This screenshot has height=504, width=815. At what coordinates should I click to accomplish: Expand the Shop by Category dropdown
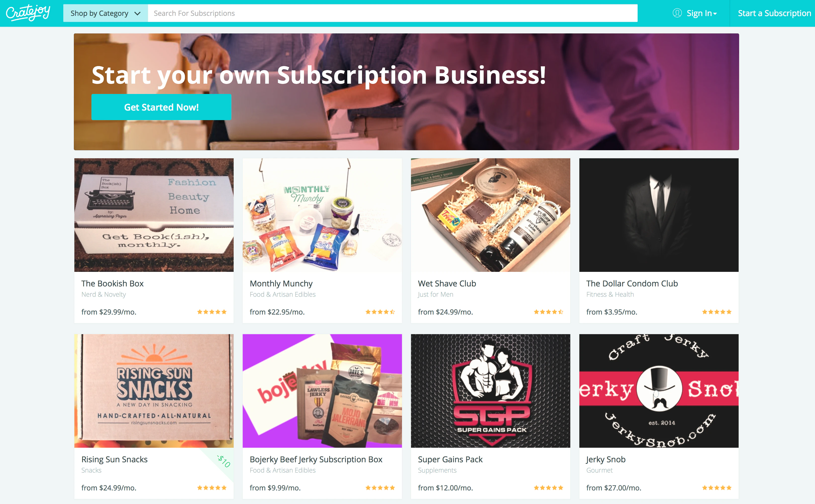pyautogui.click(x=105, y=13)
